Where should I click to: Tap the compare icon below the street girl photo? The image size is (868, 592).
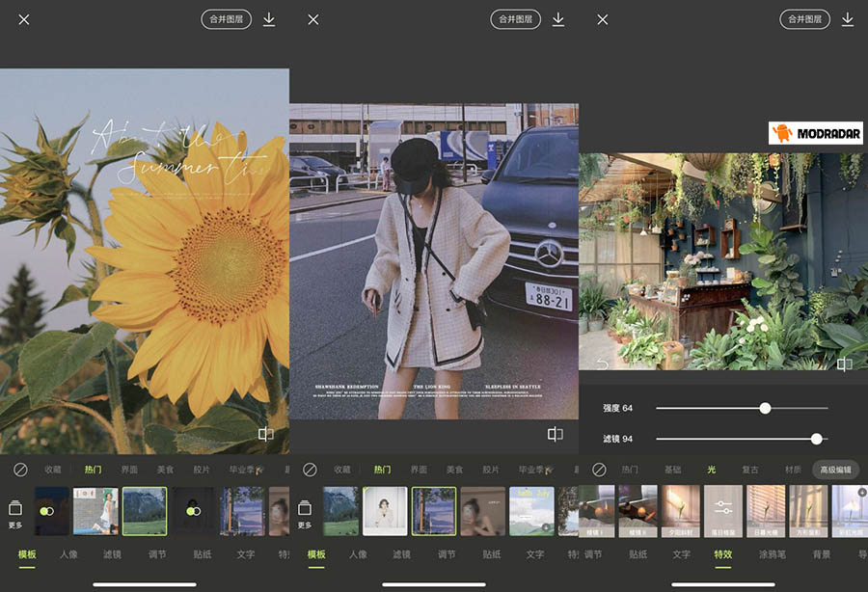556,434
